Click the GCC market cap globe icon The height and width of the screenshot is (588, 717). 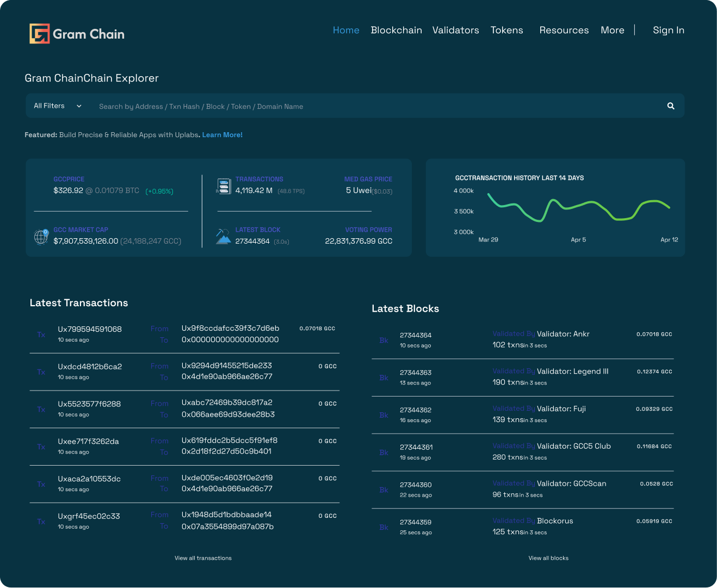click(x=41, y=237)
